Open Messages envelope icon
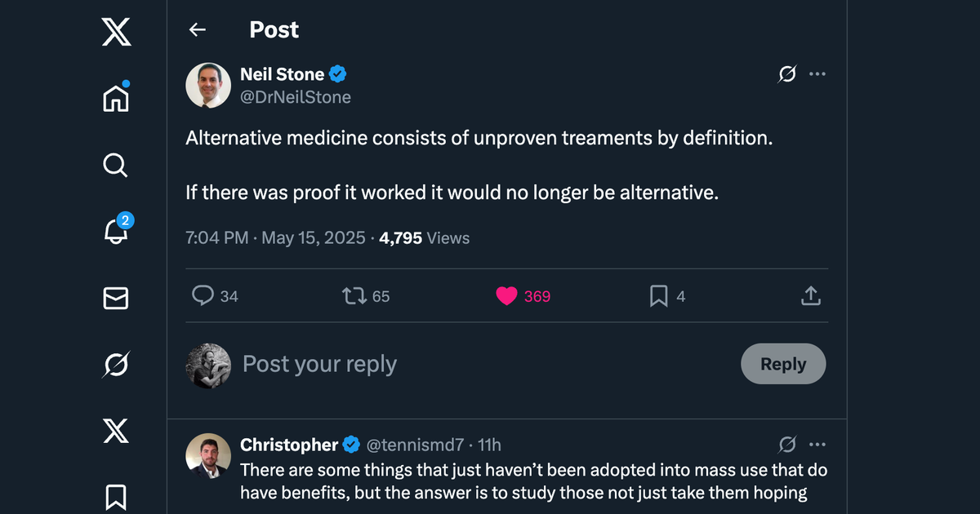 (115, 298)
